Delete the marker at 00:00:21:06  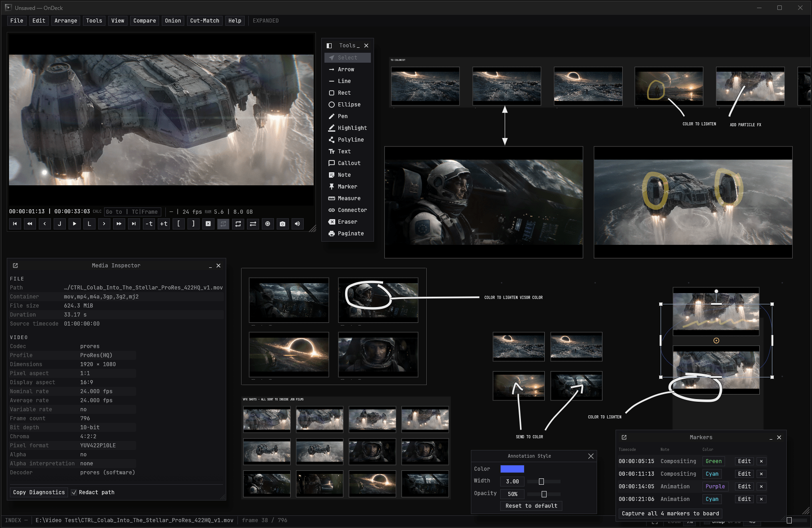pos(761,499)
